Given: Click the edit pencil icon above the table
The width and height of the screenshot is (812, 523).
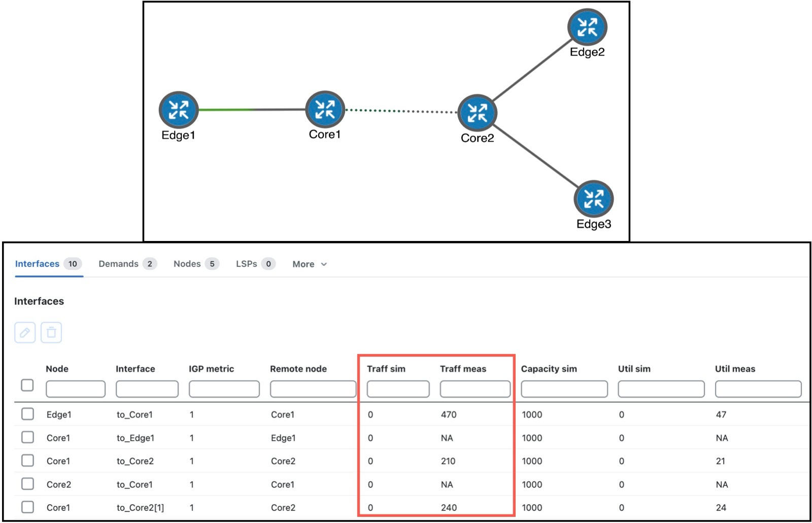Looking at the screenshot, I should click(24, 332).
